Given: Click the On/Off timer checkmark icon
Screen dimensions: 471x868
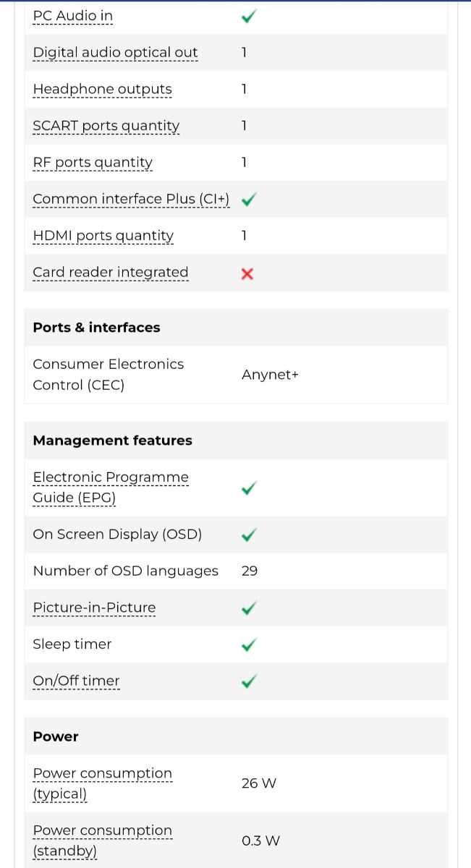Looking at the screenshot, I should coord(248,681).
